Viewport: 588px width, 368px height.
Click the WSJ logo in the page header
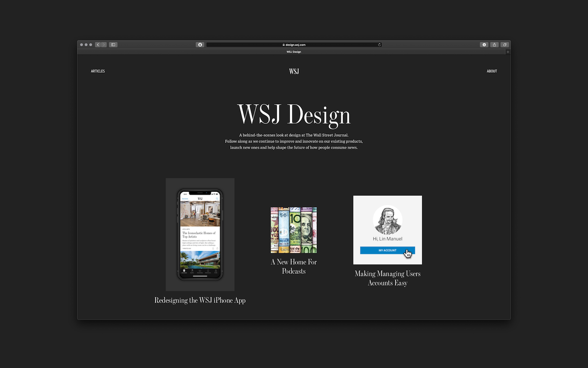[x=294, y=71]
